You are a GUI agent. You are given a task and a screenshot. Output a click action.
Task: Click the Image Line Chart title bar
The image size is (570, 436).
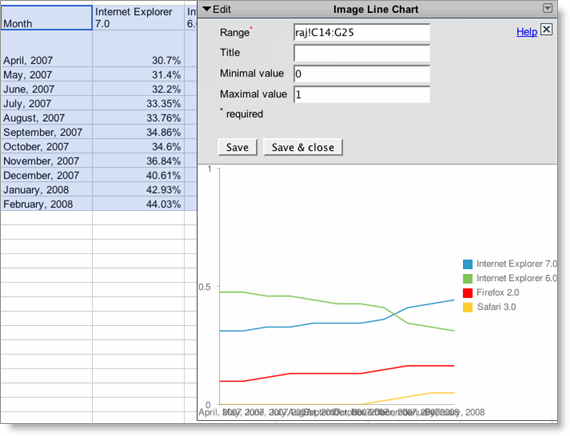pos(376,9)
